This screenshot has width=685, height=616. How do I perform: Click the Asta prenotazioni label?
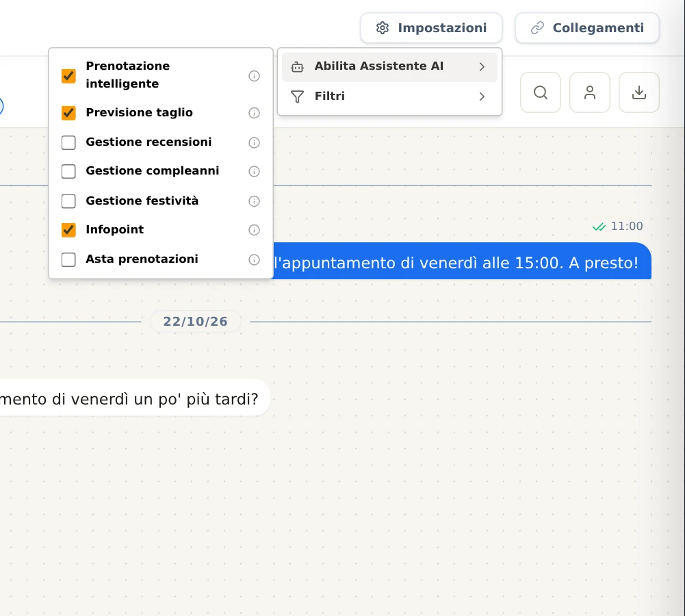tap(142, 259)
